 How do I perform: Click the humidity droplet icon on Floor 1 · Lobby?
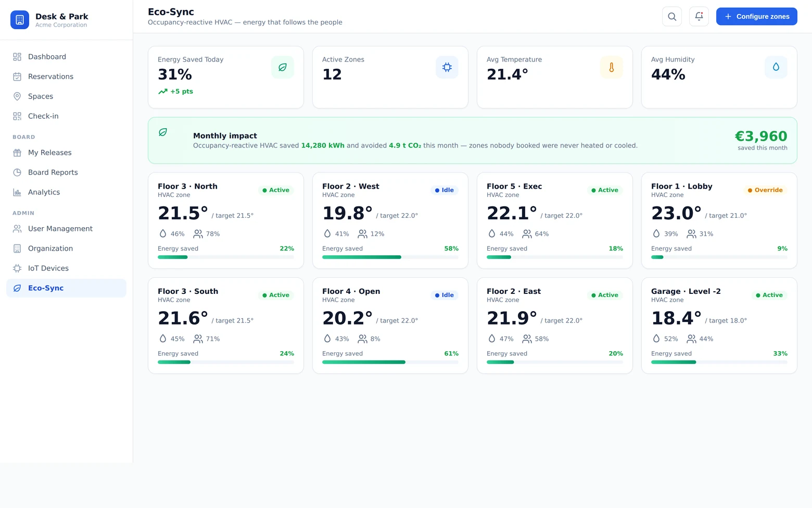[x=656, y=234]
